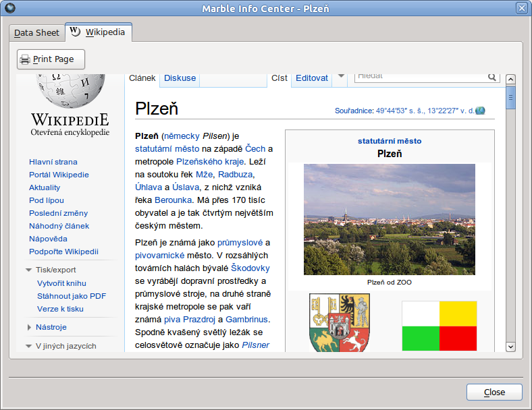Open the Hlavní strana link
Screen dimensions: 532x410
click(x=53, y=162)
